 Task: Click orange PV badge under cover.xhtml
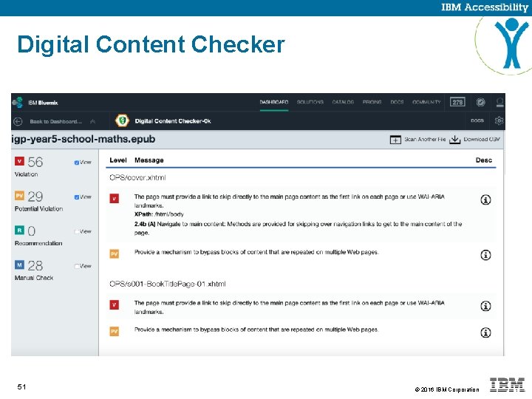pyautogui.click(x=115, y=253)
